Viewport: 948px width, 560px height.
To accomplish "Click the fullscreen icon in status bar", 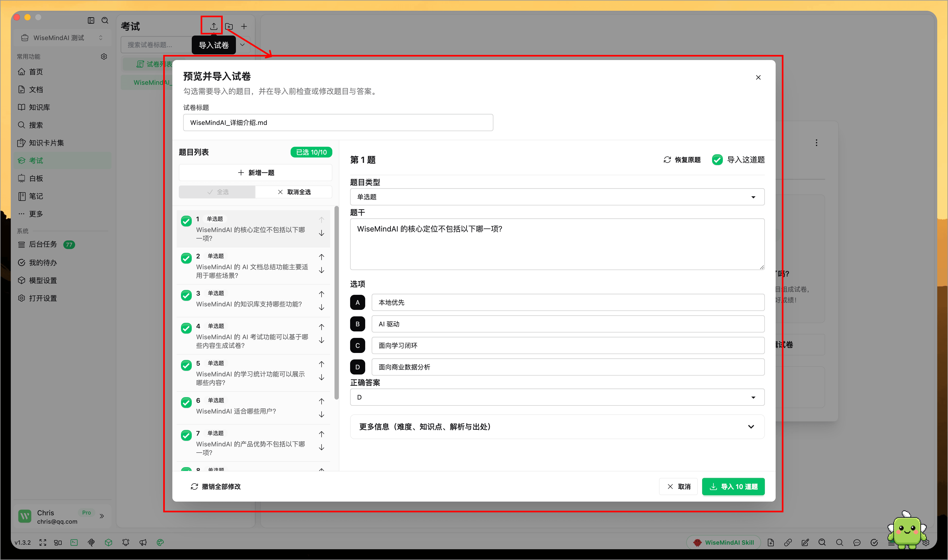I will [43, 542].
